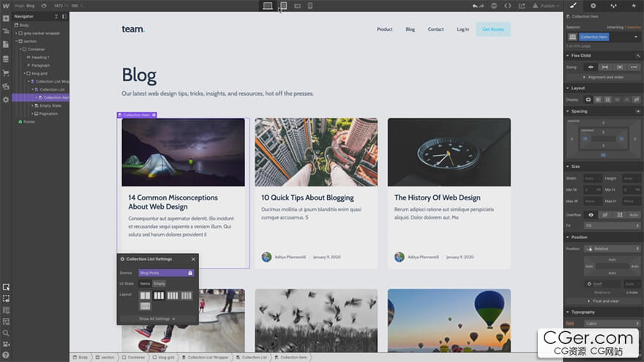This screenshot has width=644, height=362.
Task: Select Collection List in Navigator
Action: click(52, 89)
